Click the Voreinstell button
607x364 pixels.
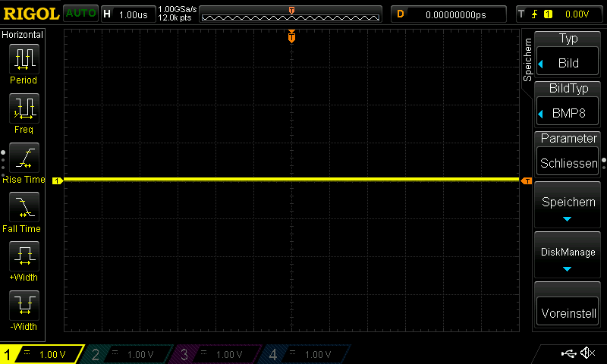[568, 312]
